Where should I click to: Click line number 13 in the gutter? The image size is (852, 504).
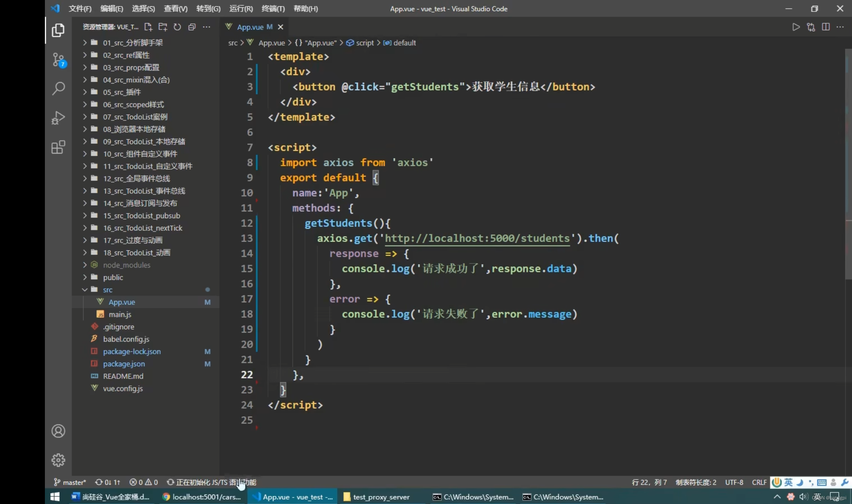click(247, 238)
